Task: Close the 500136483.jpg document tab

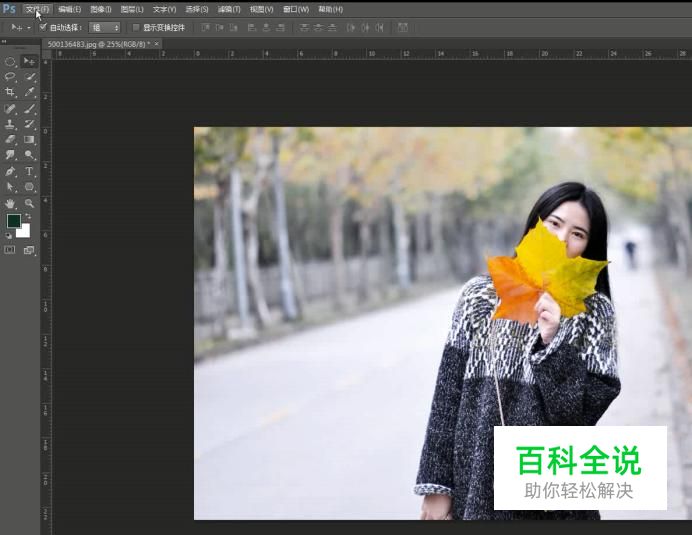Action: pyautogui.click(x=156, y=44)
